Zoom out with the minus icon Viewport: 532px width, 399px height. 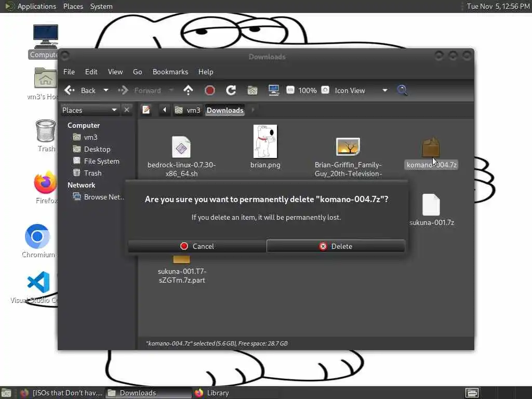[290, 90]
